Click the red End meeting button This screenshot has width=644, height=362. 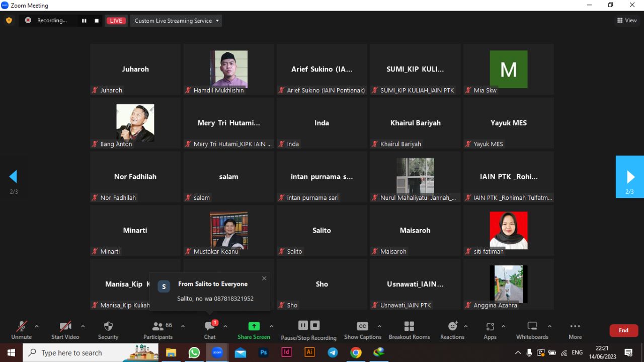click(x=623, y=330)
